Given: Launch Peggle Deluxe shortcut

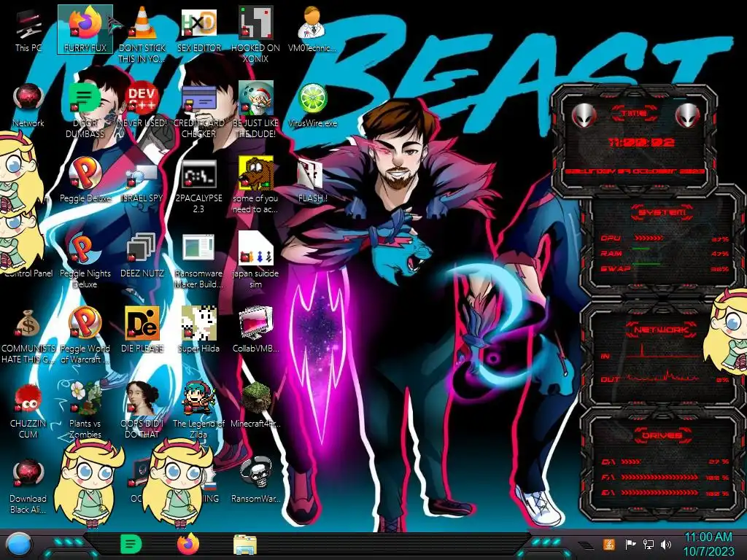Looking at the screenshot, I should point(85,180).
